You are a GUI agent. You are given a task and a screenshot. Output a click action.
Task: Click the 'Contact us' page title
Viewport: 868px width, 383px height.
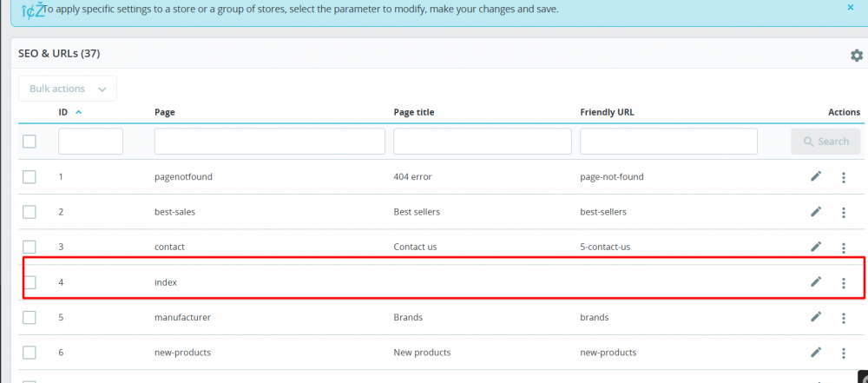pyautogui.click(x=415, y=247)
